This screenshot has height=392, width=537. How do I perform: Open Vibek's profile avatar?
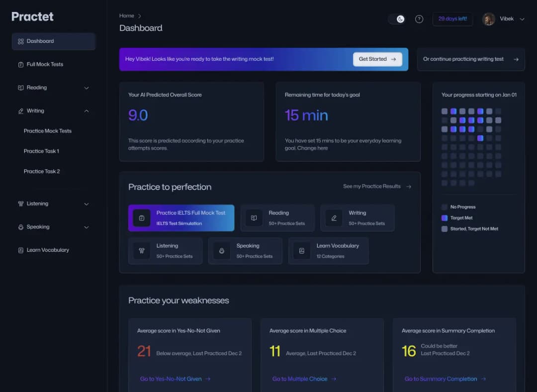(x=489, y=19)
